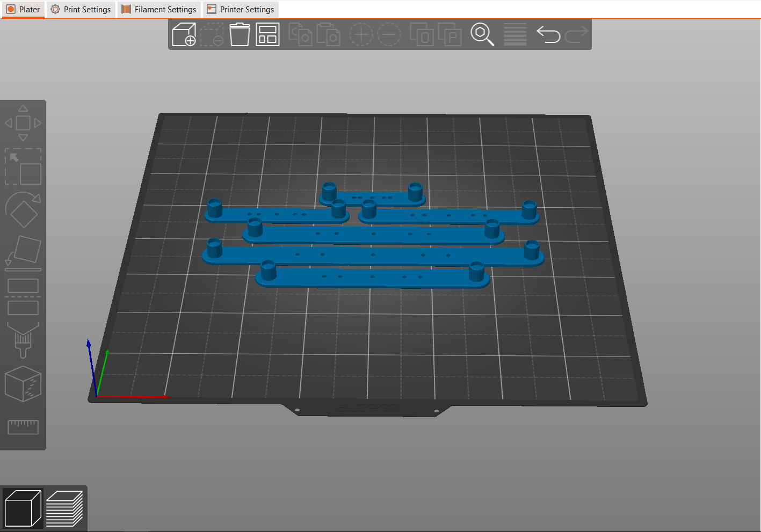Click the variable layer height icon
This screenshot has width=761, height=532.
515,35
